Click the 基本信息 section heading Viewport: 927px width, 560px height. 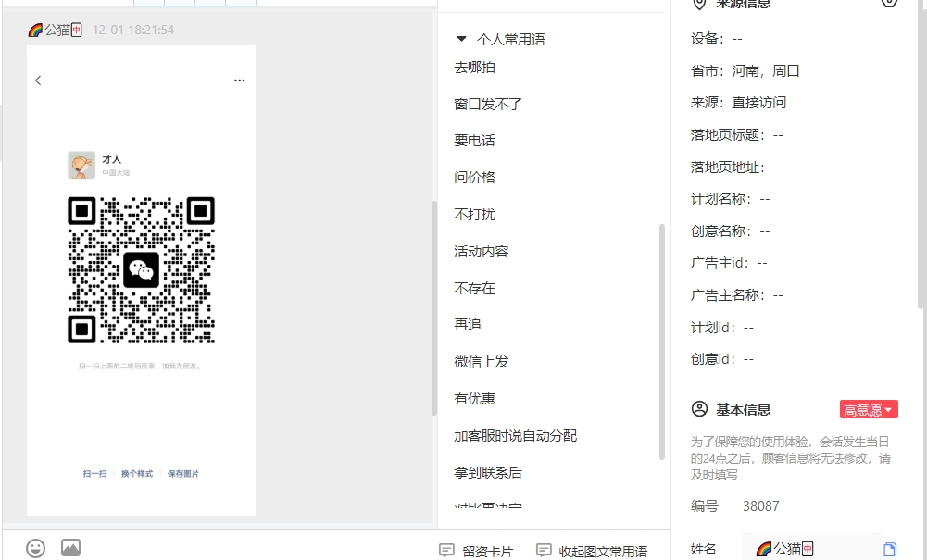pos(743,409)
